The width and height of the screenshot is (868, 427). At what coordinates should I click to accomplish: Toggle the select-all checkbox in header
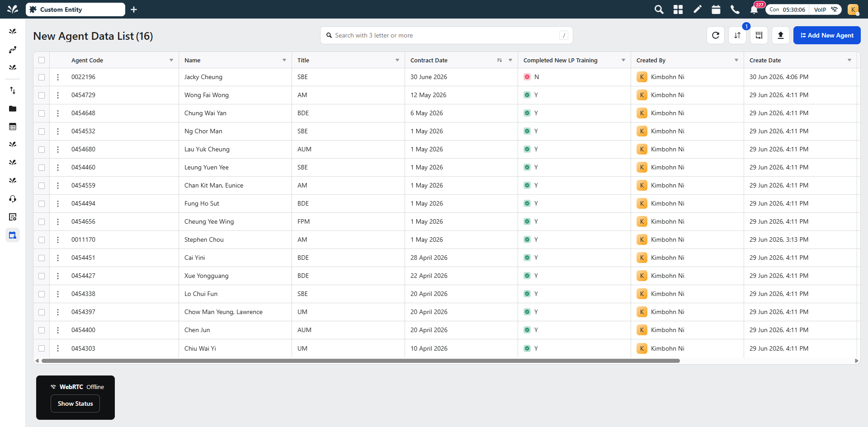[x=42, y=60]
